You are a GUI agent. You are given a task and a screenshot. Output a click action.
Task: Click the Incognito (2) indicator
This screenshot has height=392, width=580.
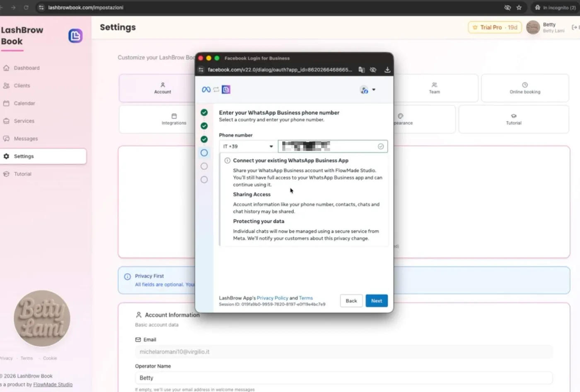(555, 7)
